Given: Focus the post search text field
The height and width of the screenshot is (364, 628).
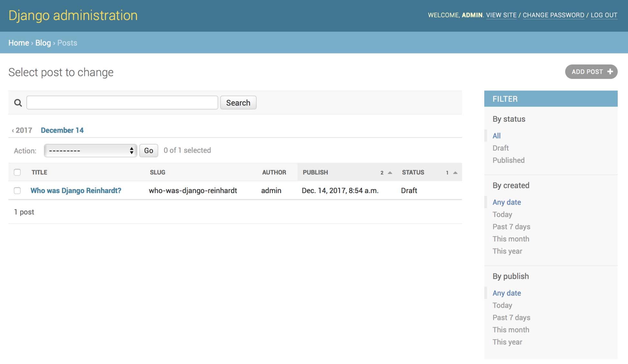Looking at the screenshot, I should [122, 103].
